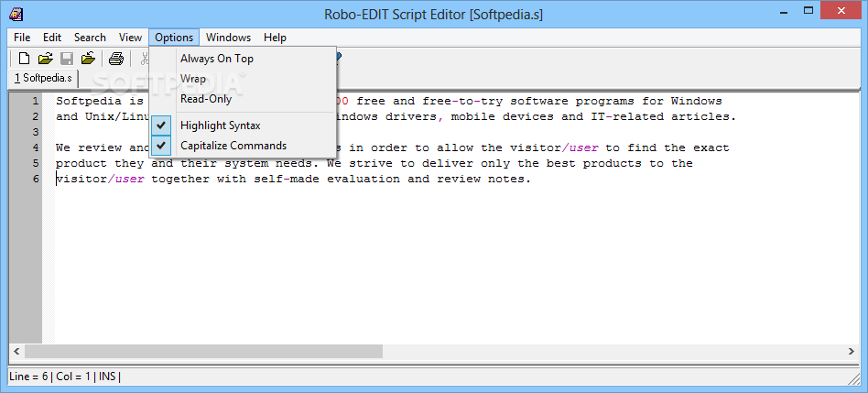868x393 pixels.
Task: Open the View menu
Action: pos(130,38)
